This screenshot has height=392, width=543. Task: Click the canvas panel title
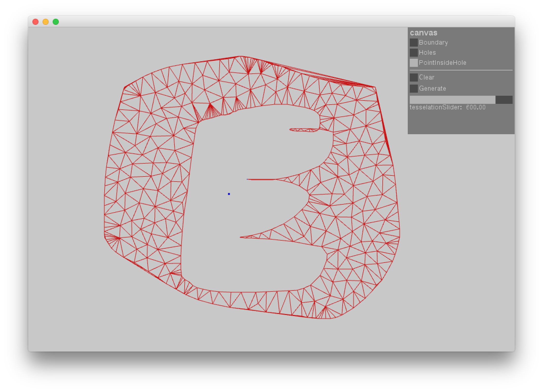pos(423,33)
